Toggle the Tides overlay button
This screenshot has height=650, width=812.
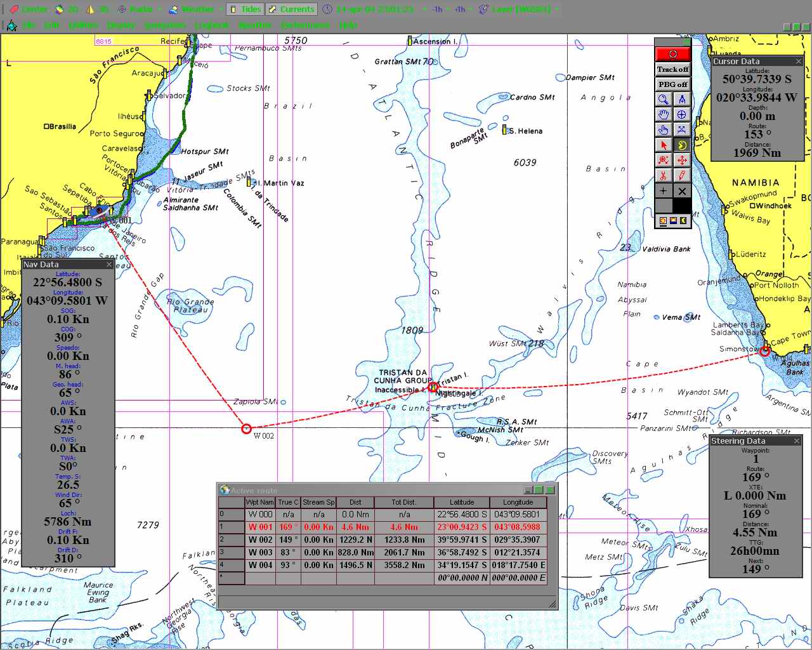[245, 9]
